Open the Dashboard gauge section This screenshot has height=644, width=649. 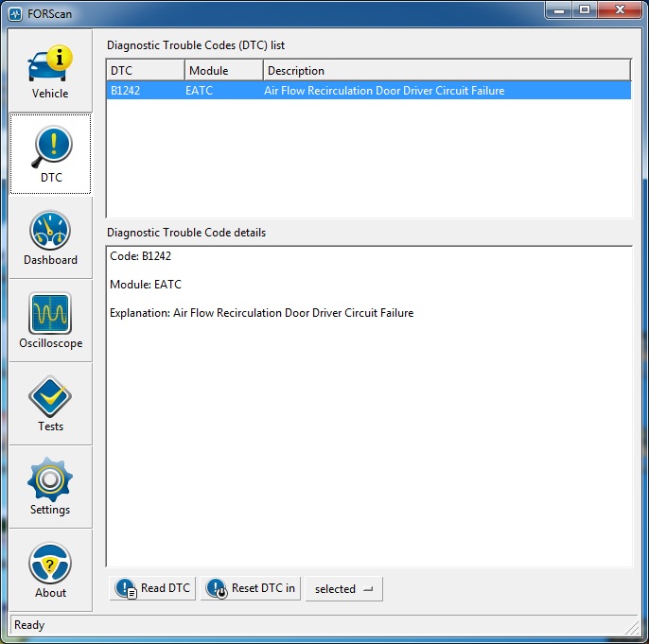point(50,237)
